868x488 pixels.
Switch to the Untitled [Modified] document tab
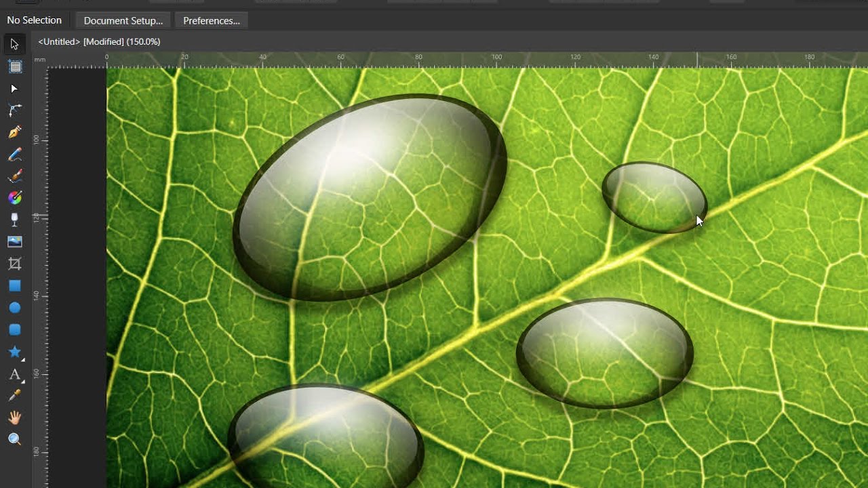tap(99, 41)
